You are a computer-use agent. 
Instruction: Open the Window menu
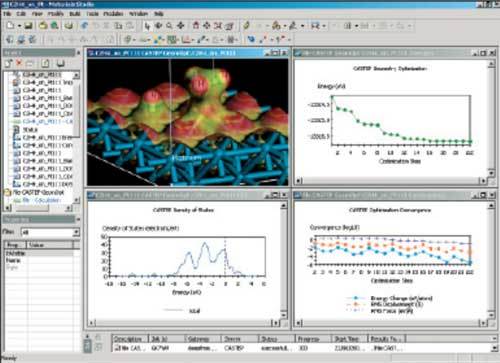[138, 14]
